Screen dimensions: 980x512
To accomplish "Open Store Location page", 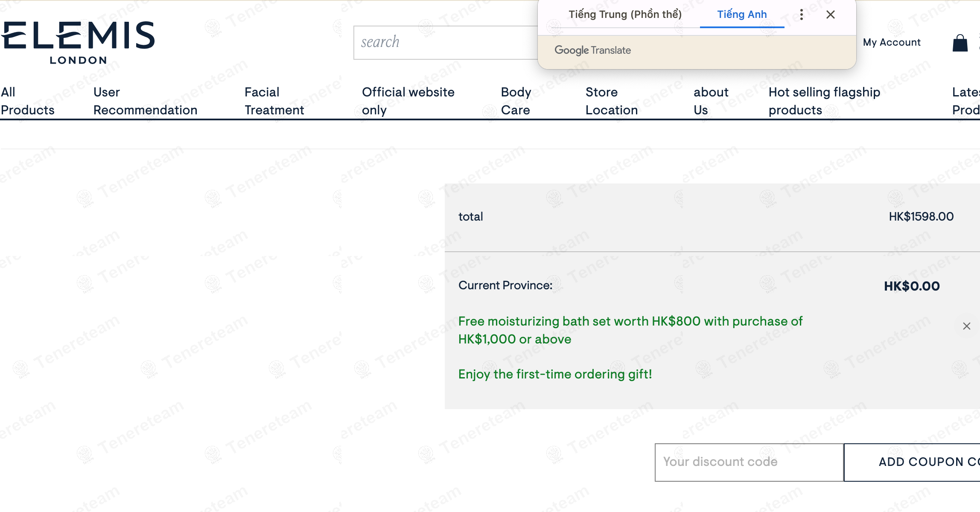I will (x=611, y=101).
